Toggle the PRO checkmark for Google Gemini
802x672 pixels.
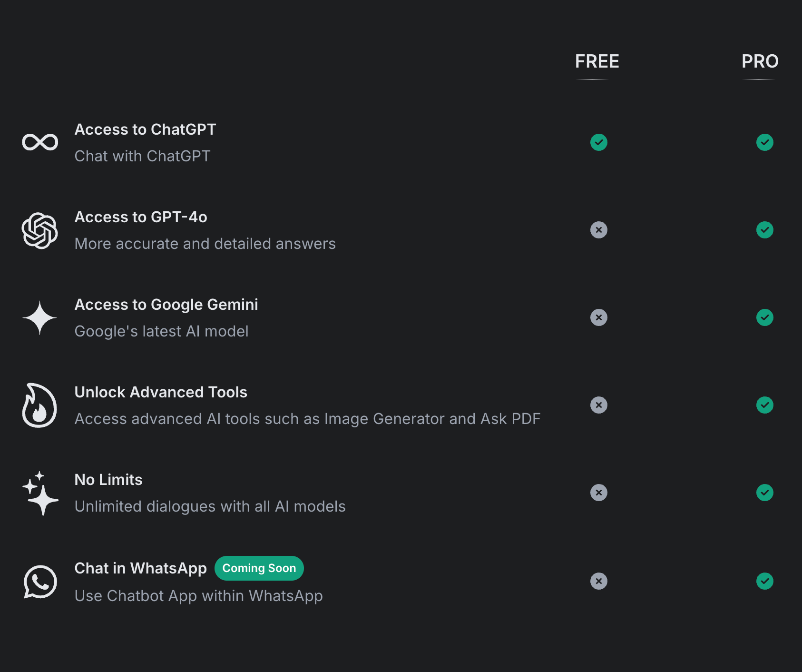765,317
